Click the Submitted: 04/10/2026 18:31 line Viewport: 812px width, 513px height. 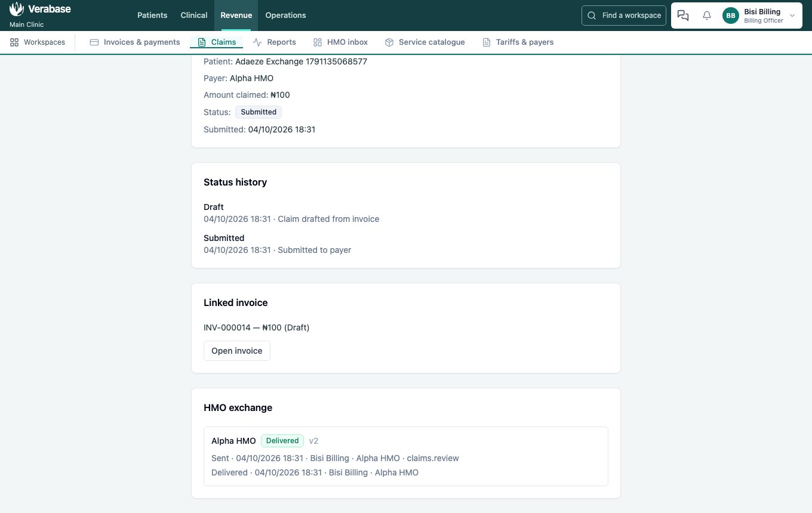[x=259, y=129]
